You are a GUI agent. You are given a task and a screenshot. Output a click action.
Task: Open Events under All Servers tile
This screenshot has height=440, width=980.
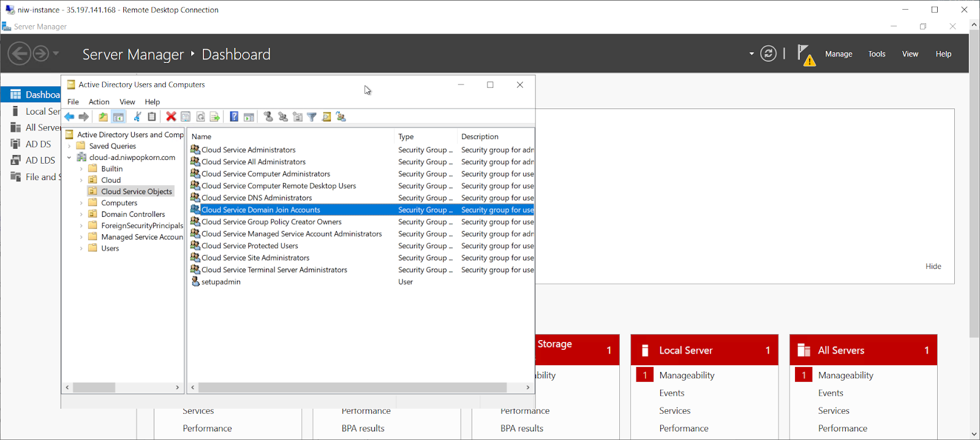pos(831,393)
